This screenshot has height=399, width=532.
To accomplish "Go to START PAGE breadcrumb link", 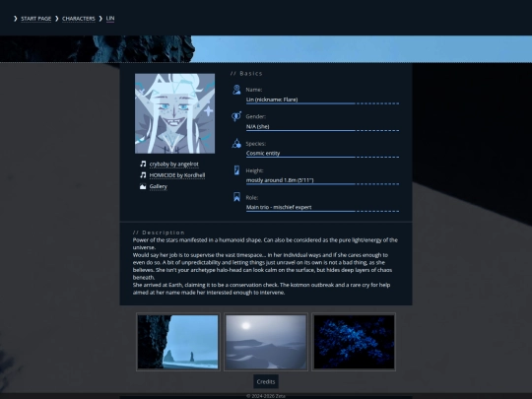I will (x=36, y=19).
